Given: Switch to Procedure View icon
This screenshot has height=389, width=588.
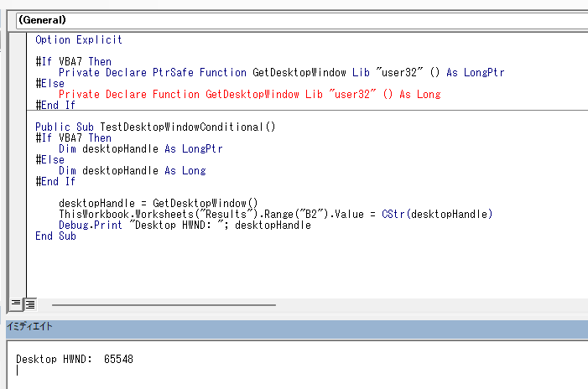Looking at the screenshot, I should tap(16, 303).
